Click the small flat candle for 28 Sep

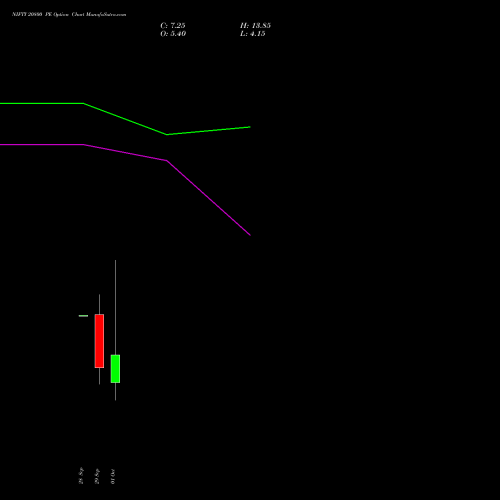coord(83,316)
